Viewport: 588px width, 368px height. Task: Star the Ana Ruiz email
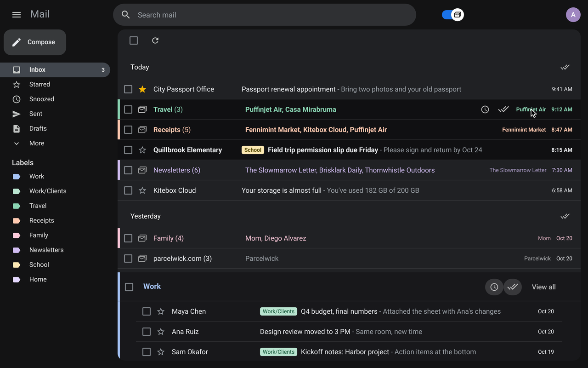[161, 332]
